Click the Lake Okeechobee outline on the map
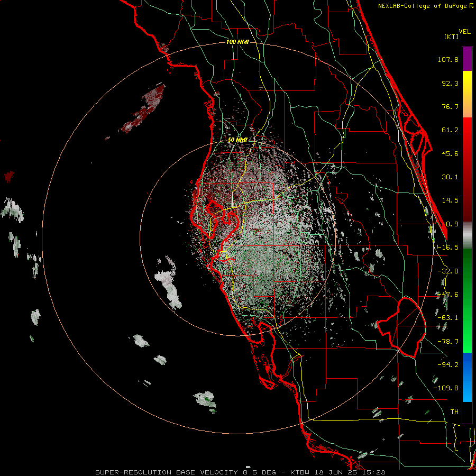This screenshot has width=476, height=476. (x=401, y=327)
